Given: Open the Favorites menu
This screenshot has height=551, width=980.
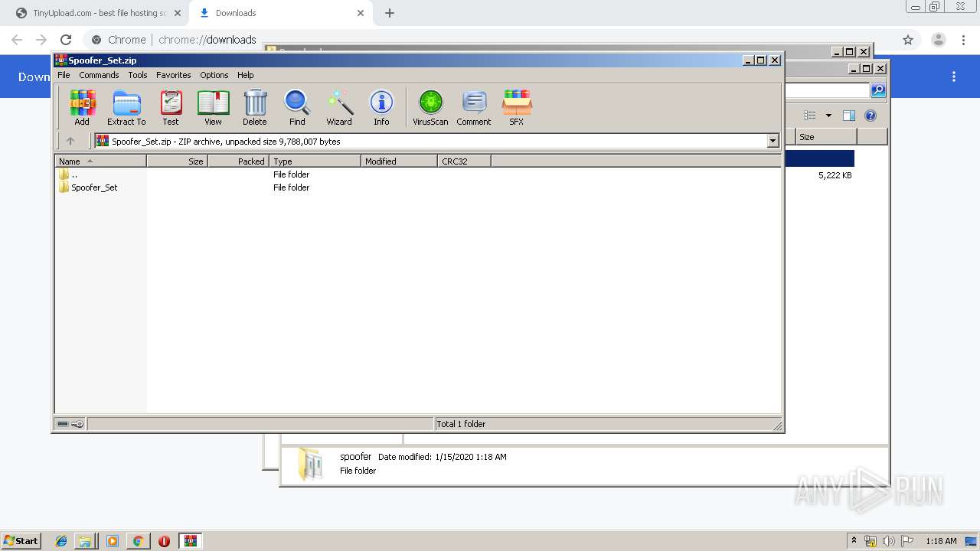Looking at the screenshot, I should click(174, 75).
